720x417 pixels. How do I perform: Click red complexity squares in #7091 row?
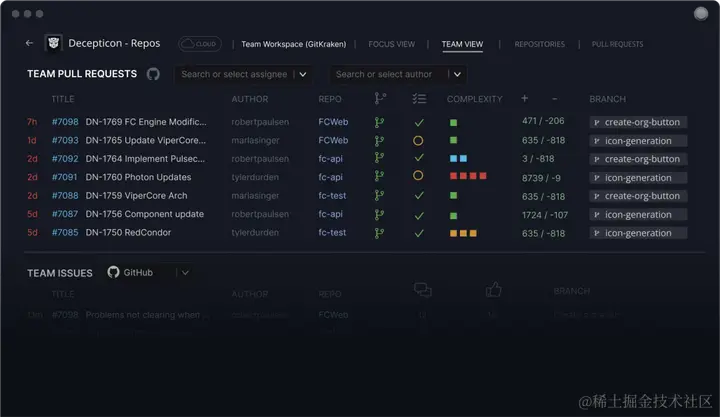(468, 176)
